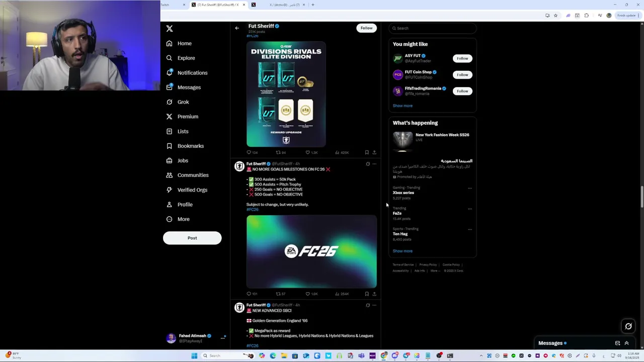This screenshot has height=362, width=644.
Task: Open Verified Orgs in the sidebar
Action: [x=187, y=190]
